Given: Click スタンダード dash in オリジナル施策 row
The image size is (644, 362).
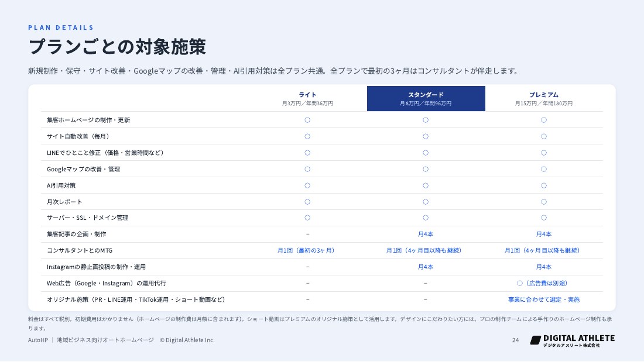Looking at the screenshot, I should (426, 299).
